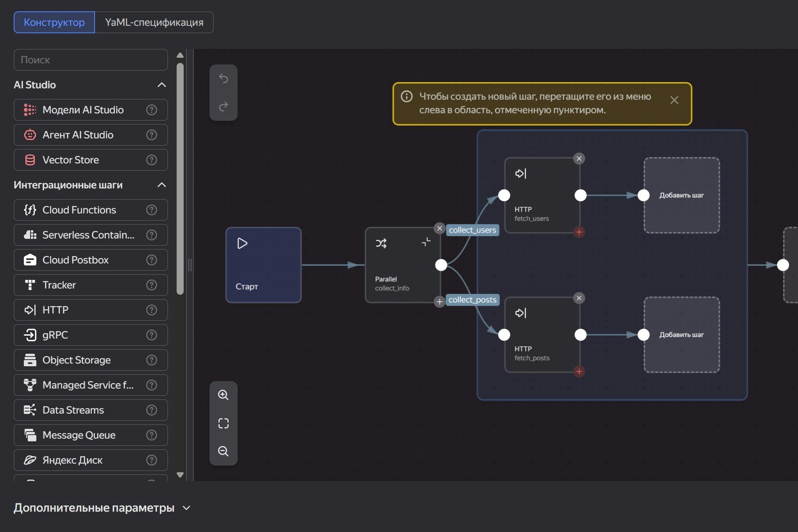The height and width of the screenshot is (532, 798).
Task: Collapse the AI Studio section
Action: 161,85
